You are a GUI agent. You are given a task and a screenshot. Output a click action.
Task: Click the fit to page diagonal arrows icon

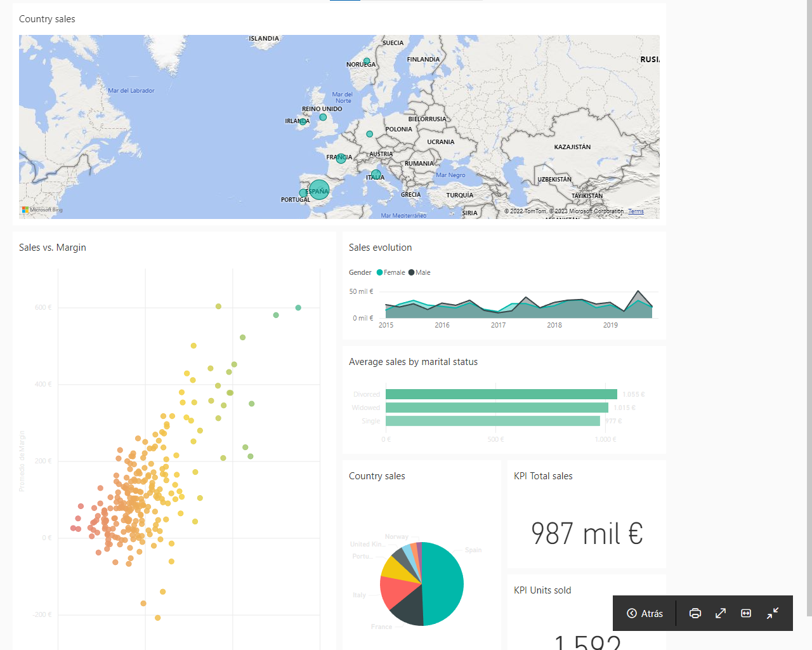pyautogui.click(x=721, y=613)
